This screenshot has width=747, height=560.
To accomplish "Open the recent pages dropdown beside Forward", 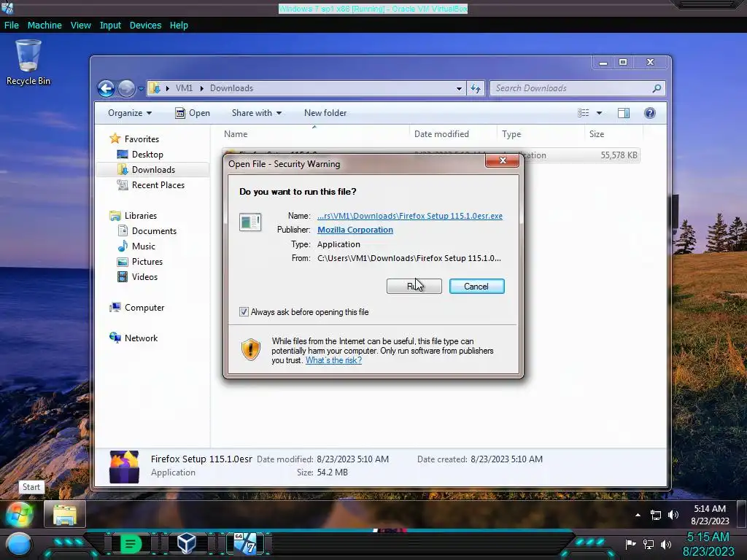I will tap(141, 88).
